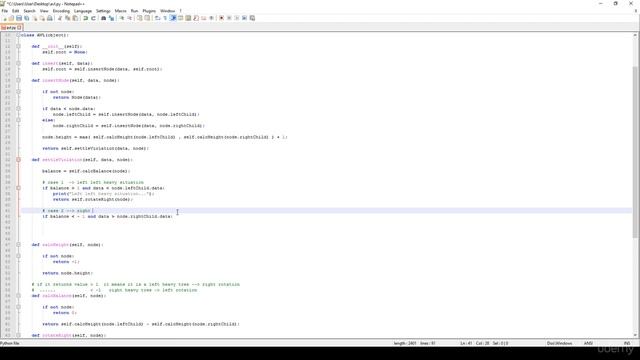640x360 pixels.
Task: Open the Edit menu
Action: tap(16, 11)
